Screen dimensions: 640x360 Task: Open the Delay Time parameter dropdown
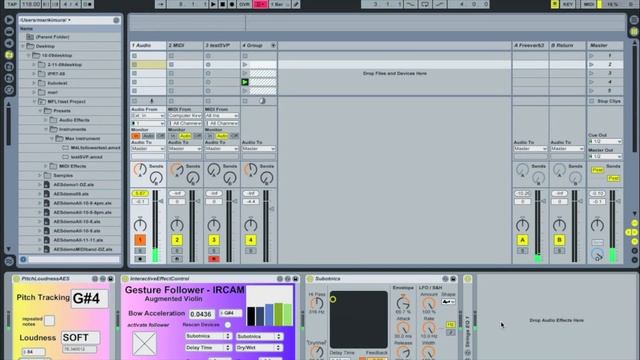click(208, 348)
